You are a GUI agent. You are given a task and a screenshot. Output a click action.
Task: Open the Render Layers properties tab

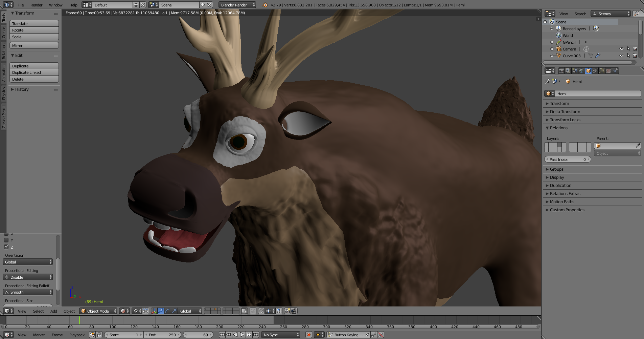point(568,71)
